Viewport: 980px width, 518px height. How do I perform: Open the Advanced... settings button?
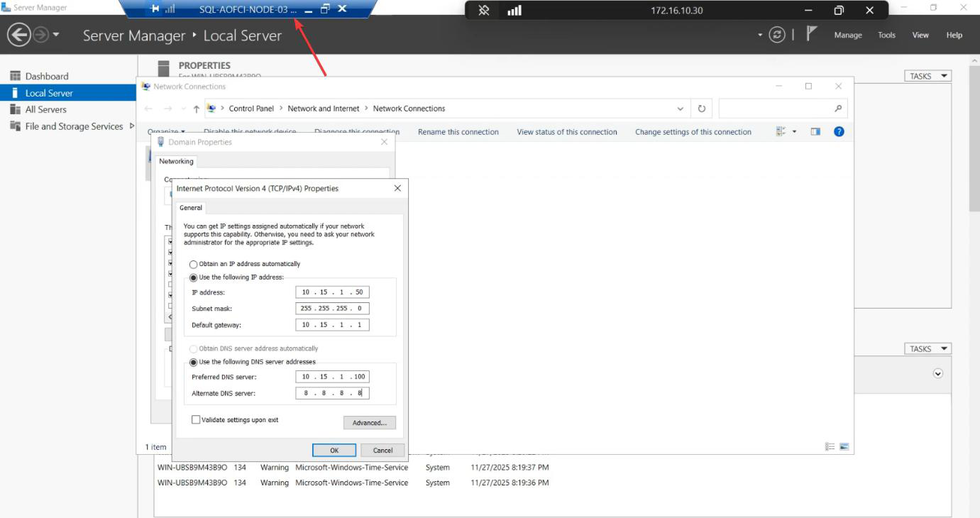pyautogui.click(x=370, y=423)
